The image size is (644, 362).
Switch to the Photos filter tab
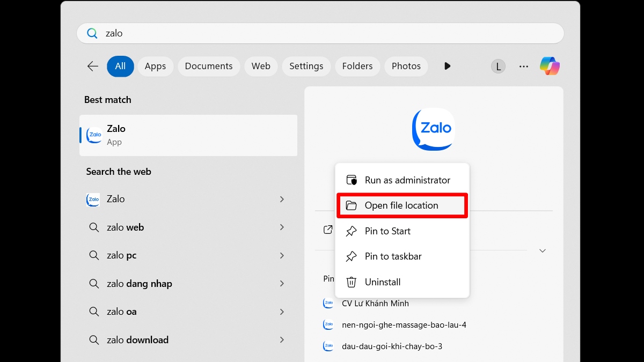(x=406, y=66)
